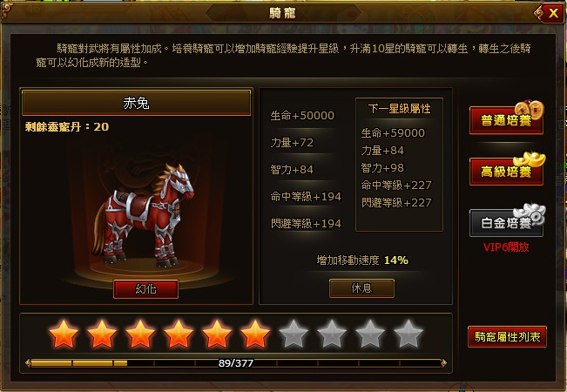Click the third gold star
Image resolution: width=567 pixels, height=392 pixels.
pyautogui.click(x=140, y=335)
